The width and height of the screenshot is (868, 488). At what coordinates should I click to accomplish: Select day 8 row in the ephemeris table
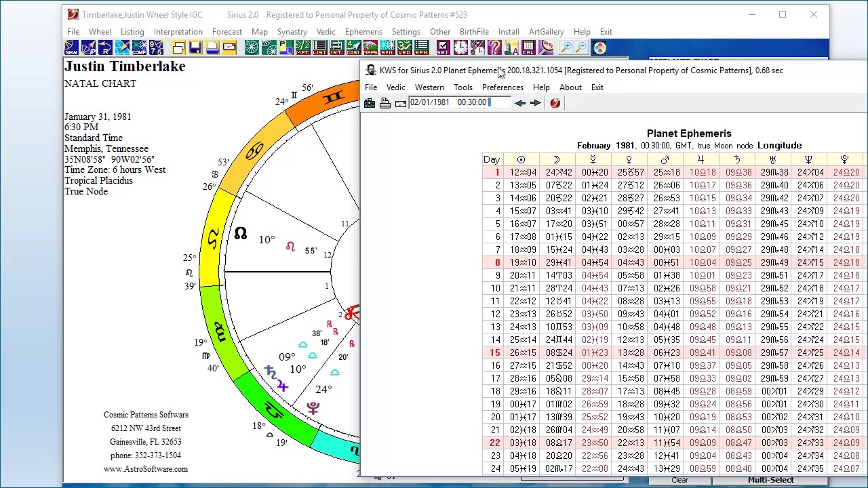point(675,262)
